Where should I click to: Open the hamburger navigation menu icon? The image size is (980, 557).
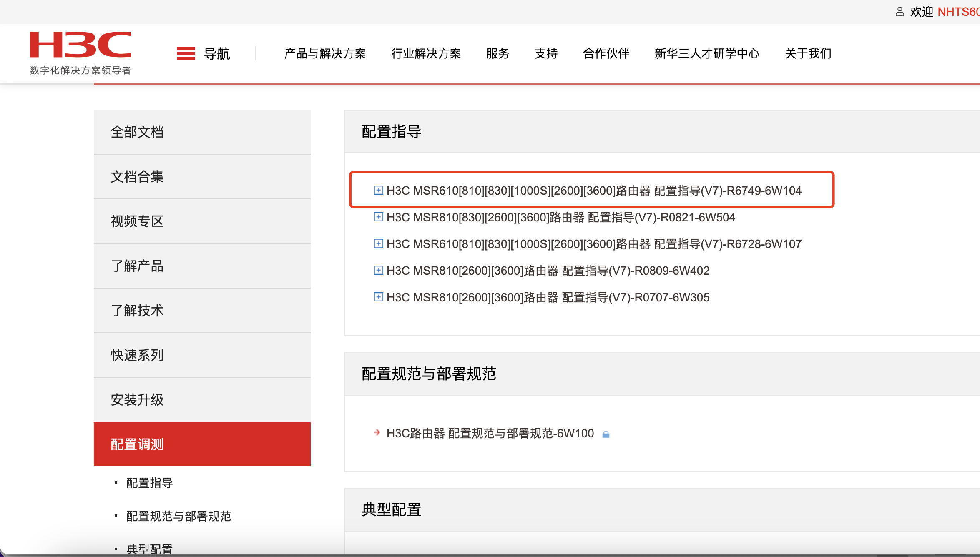[186, 53]
